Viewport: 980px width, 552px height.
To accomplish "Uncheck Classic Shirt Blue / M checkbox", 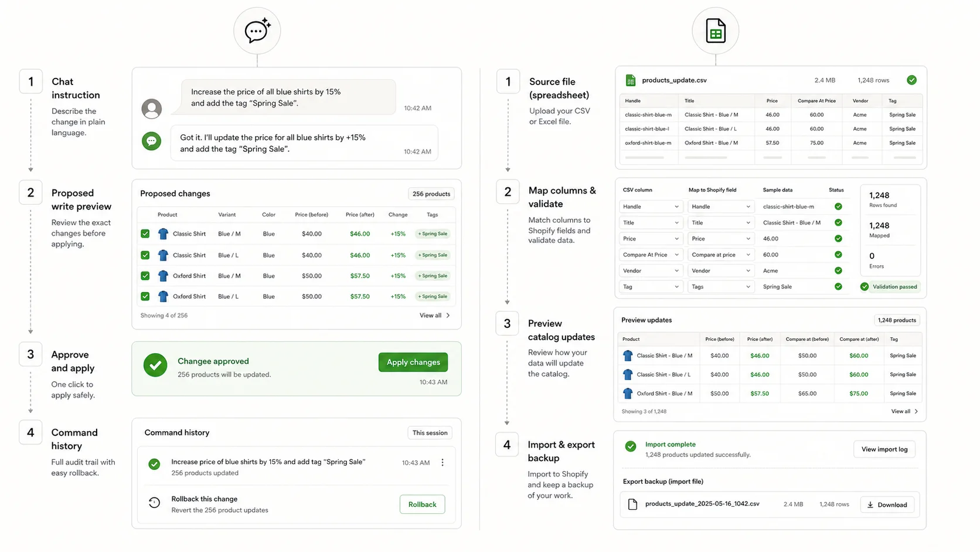I will point(145,233).
